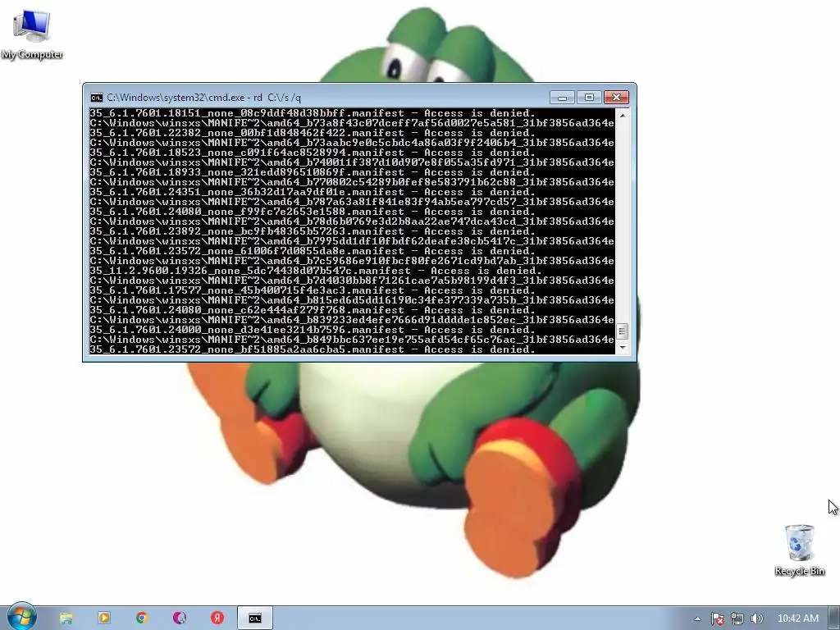Viewport: 840px width, 630px height.
Task: Click the cmd window scroll down arrow
Action: pos(623,348)
